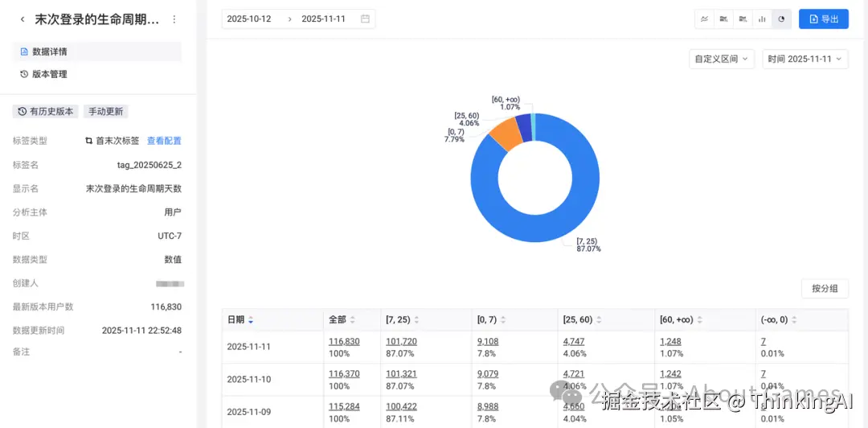The width and height of the screenshot is (868, 428).
Task: Select the pie chart view icon
Action: pyautogui.click(x=781, y=19)
